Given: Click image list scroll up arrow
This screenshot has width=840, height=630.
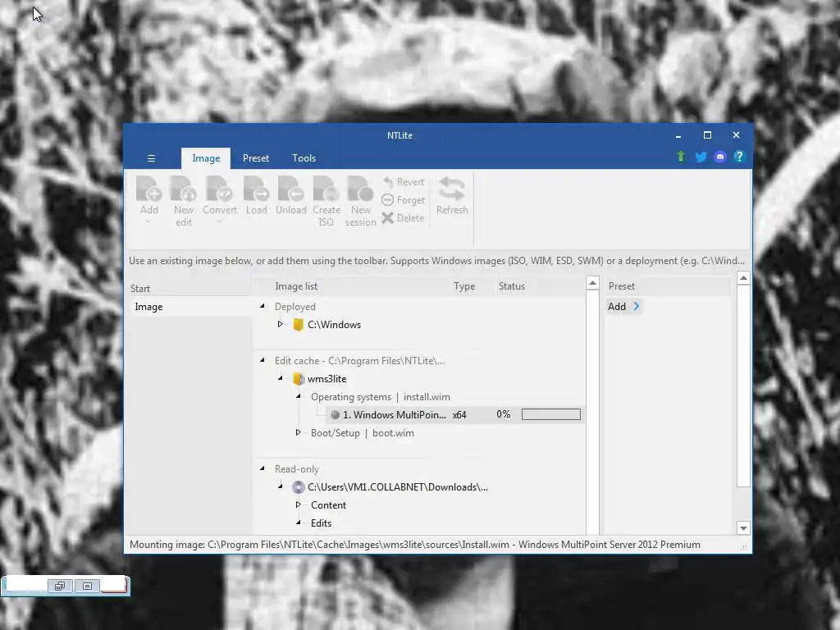Looking at the screenshot, I should click(592, 283).
